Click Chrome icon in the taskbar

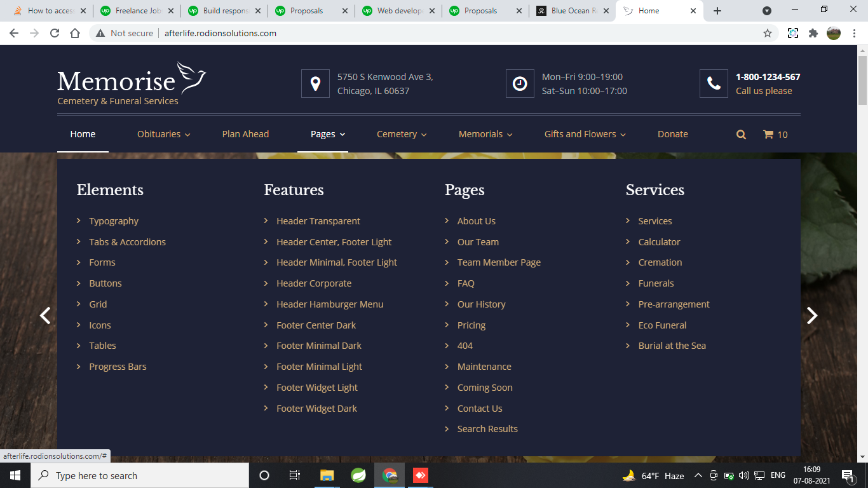coord(390,475)
